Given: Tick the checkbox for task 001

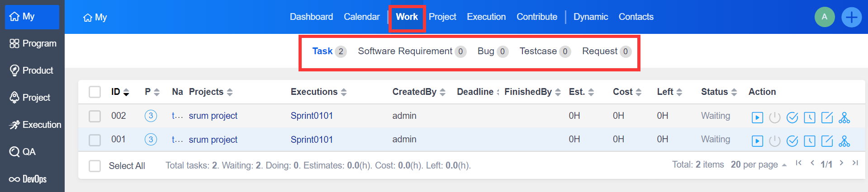Looking at the screenshot, I should click(x=95, y=140).
